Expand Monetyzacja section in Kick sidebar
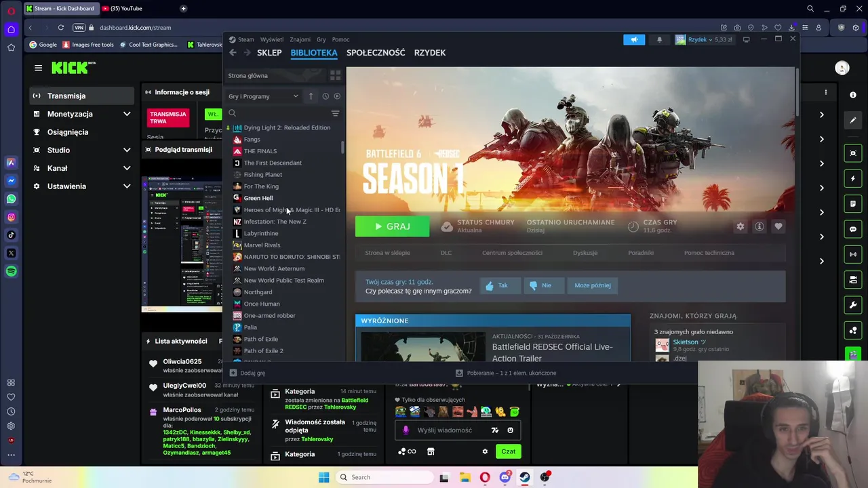Screen dimensions: 868x488 click(126, 114)
